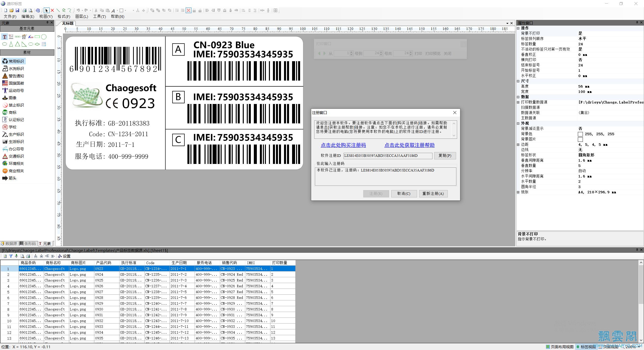644x350 pixels.
Task: Switch to 标签视图 view mode
Action: pyautogui.click(x=586, y=347)
